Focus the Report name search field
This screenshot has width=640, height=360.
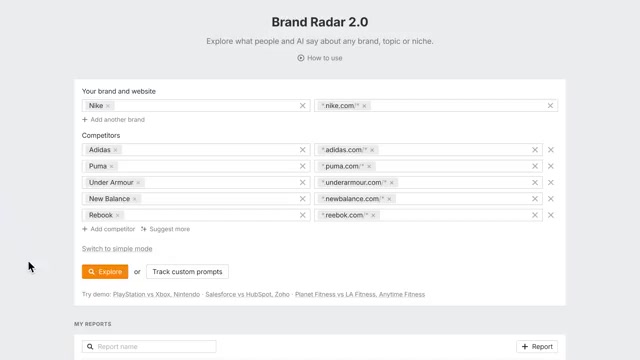point(149,347)
